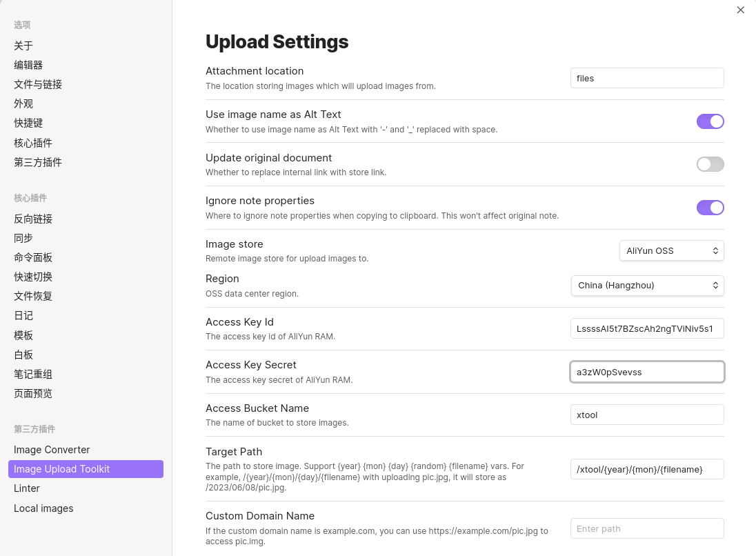756x556 pixels.
Task: Go to Local images settings
Action: (x=43, y=508)
